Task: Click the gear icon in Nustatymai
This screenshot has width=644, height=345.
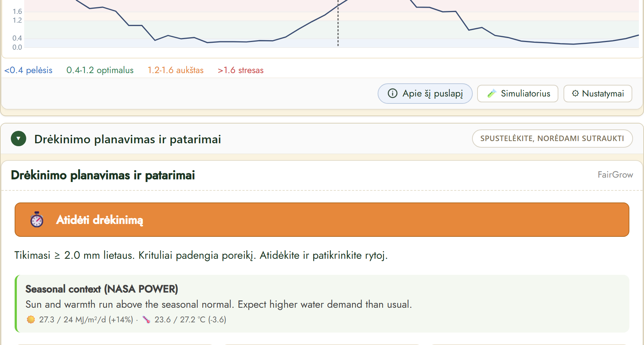Action: [575, 94]
